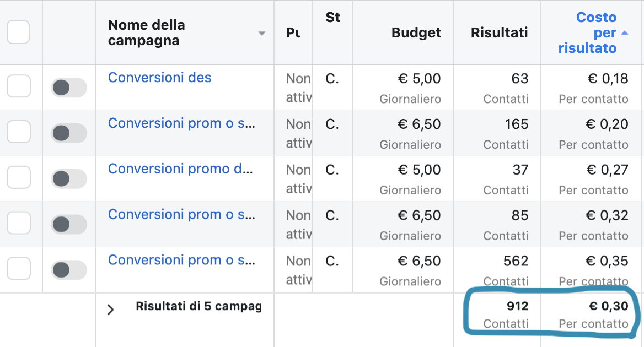Image resolution: width=644 pixels, height=347 pixels.
Task: Open the Conversioni des campaign link
Action: pyautogui.click(x=159, y=78)
